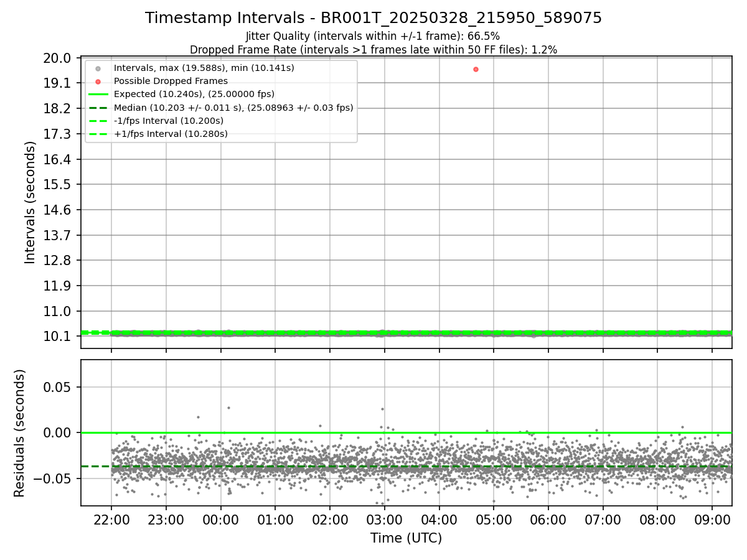Click the 05:00 time tick label
The width and height of the screenshot is (747, 560).
tap(494, 518)
